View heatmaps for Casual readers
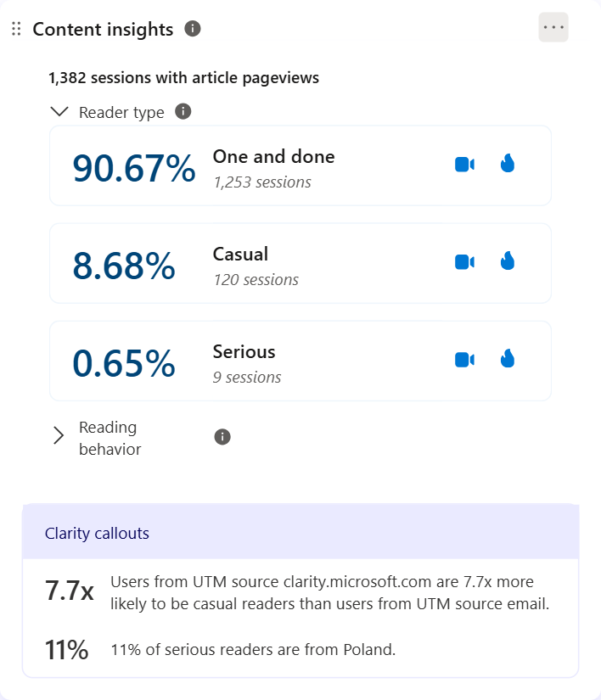Screen dimensions: 601x700 click(x=508, y=260)
